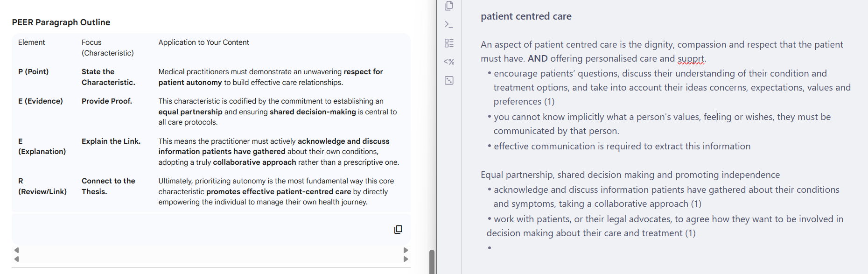Viewport: 868px width, 274px height.
Task: Click the vertical scrollbar thumb between the panes
Action: (x=432, y=260)
